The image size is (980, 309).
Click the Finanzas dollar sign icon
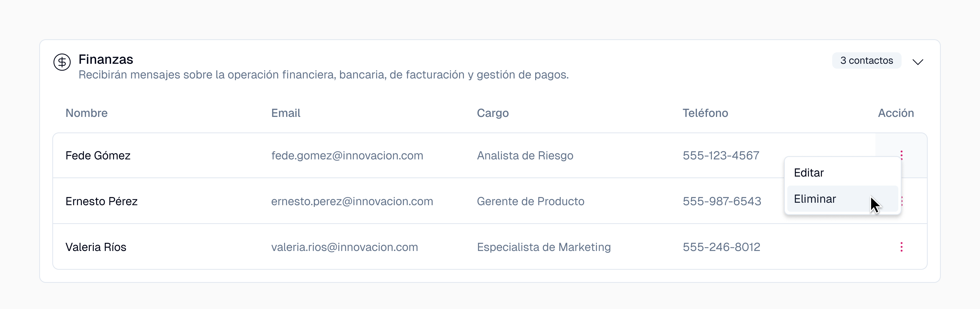click(x=62, y=62)
